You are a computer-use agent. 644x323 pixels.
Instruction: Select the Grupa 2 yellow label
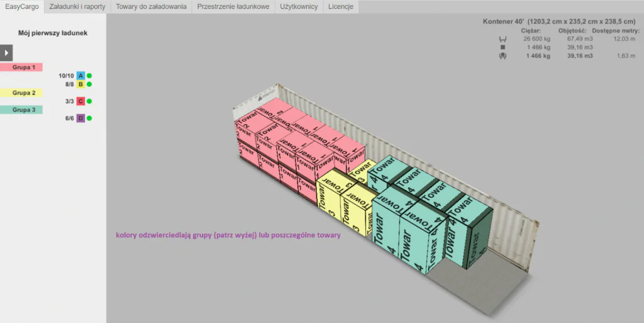pos(21,93)
